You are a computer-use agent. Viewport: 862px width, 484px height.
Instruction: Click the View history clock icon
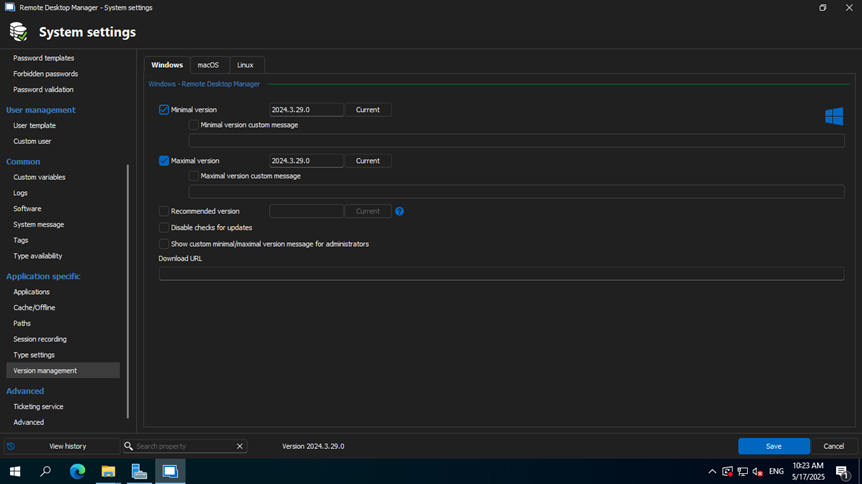click(11, 446)
